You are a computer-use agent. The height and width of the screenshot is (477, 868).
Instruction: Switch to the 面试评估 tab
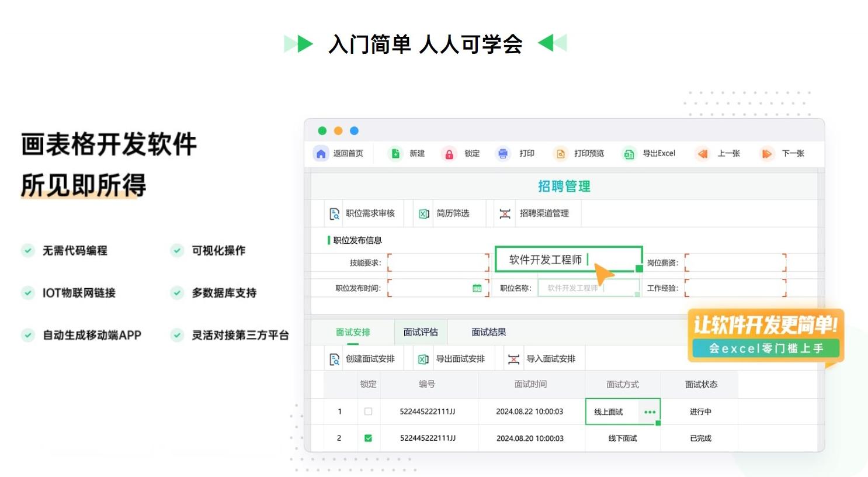421,331
